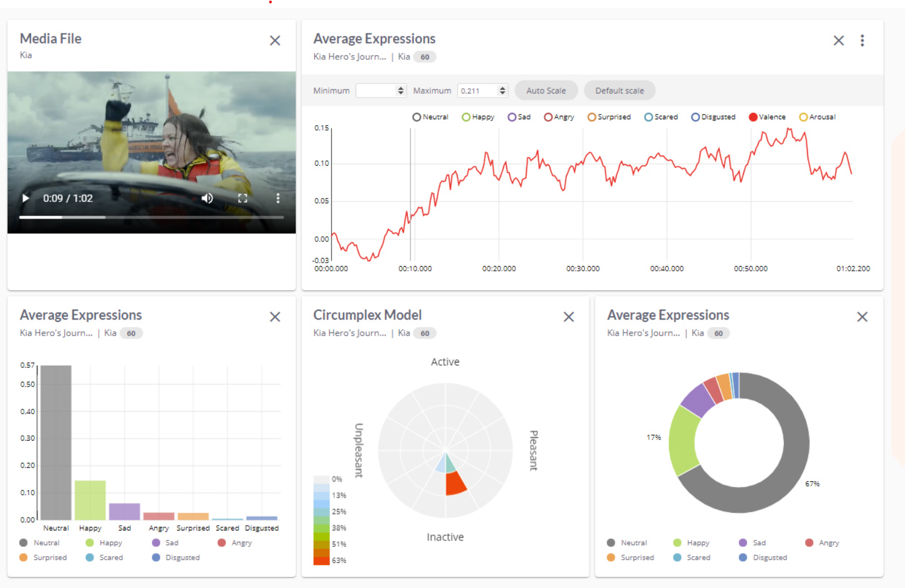Adjust the Maximum value stepper arrows
Image resolution: width=905 pixels, height=588 pixels.
tap(502, 90)
